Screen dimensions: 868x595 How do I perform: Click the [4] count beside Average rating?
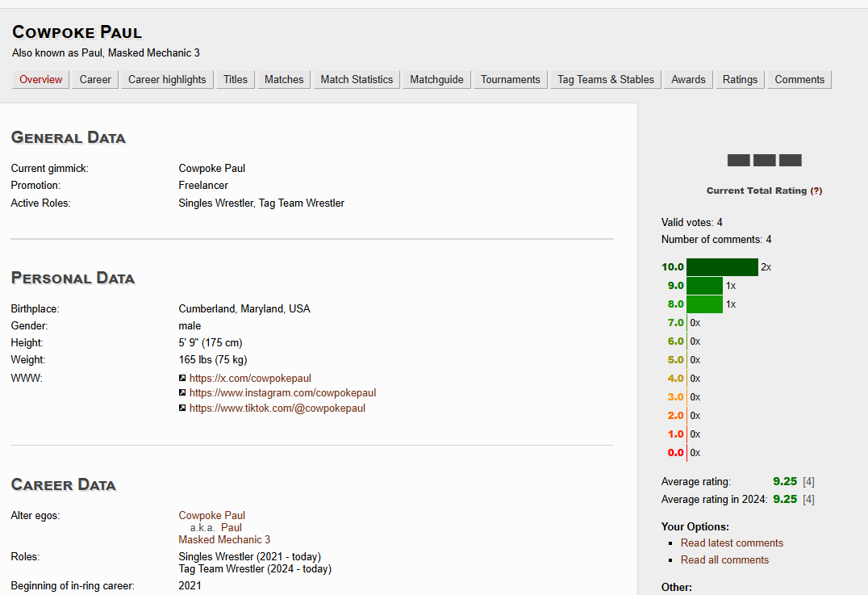[x=808, y=481]
